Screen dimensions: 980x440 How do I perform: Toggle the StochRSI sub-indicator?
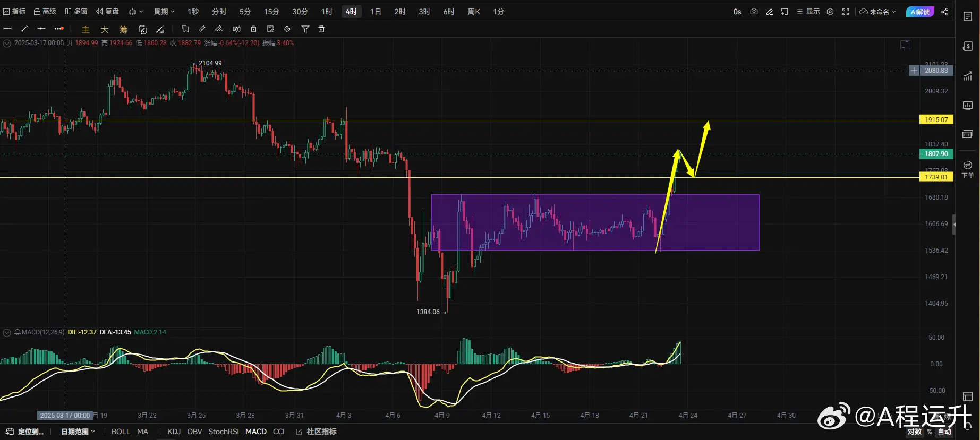coord(224,432)
